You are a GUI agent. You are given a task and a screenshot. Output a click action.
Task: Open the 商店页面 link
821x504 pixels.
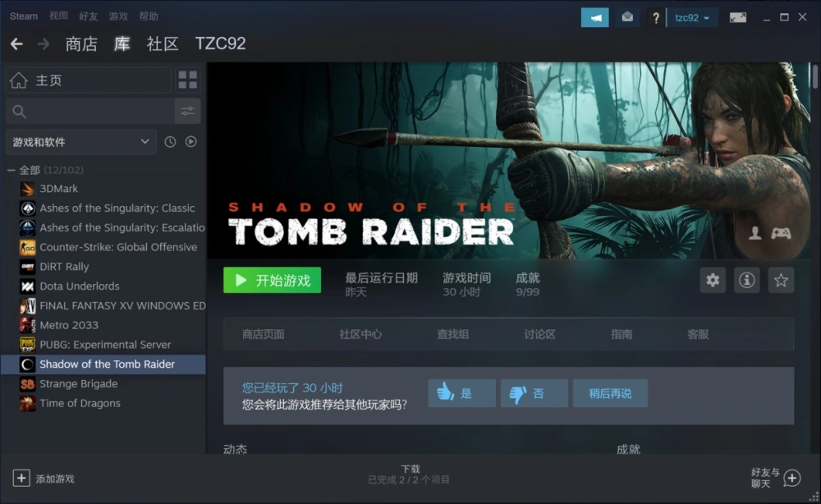tap(264, 334)
